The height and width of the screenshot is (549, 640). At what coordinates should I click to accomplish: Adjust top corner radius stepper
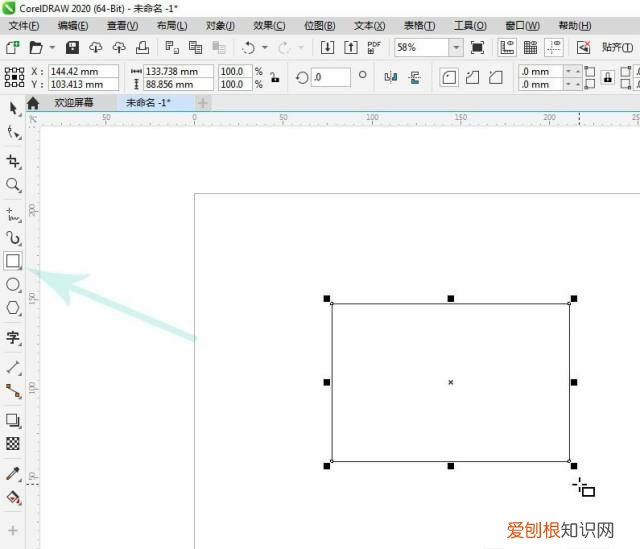click(573, 71)
